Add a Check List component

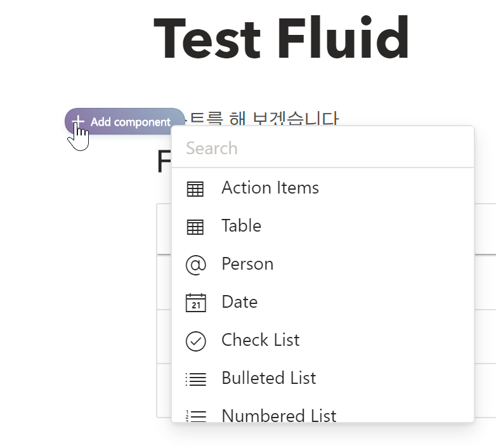point(260,340)
